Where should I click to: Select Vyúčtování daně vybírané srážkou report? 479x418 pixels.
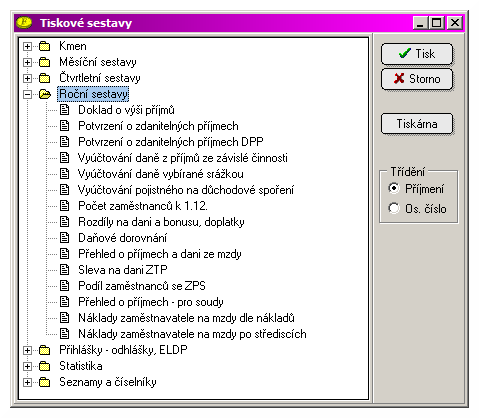pos(161,174)
